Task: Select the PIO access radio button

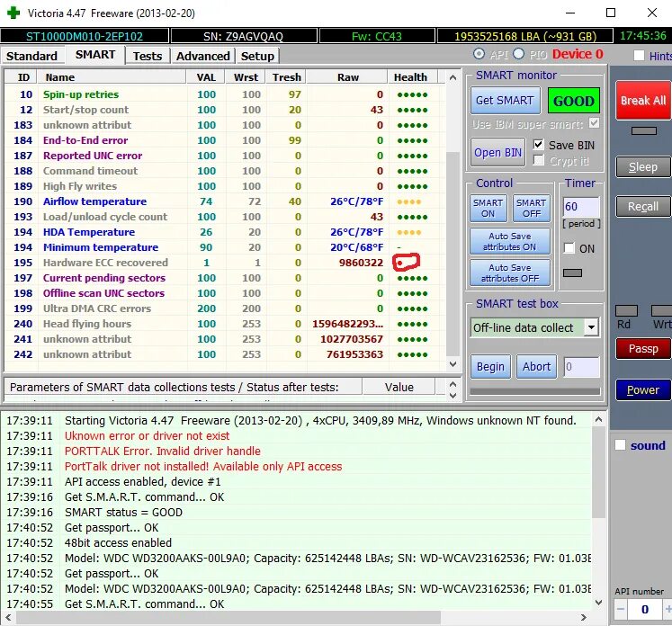Action: pos(518,54)
